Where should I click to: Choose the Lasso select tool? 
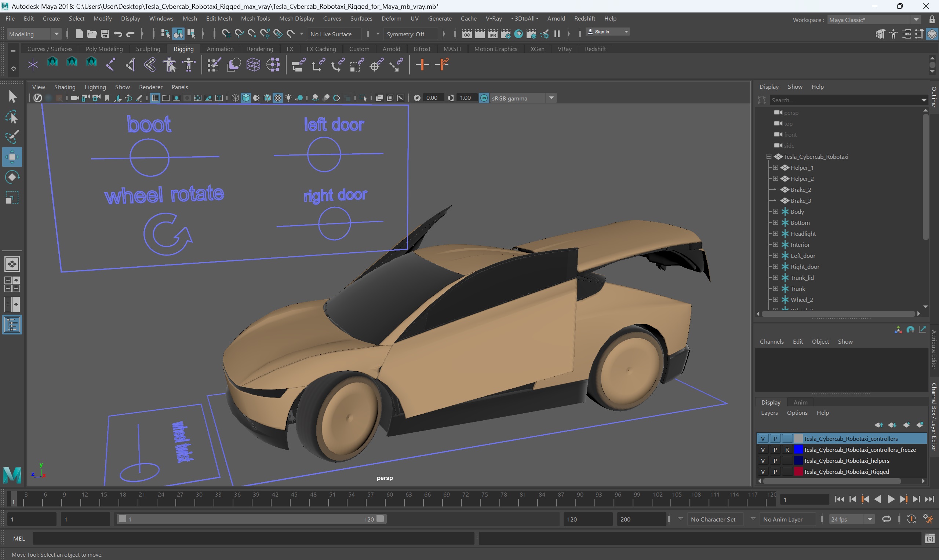point(12,117)
